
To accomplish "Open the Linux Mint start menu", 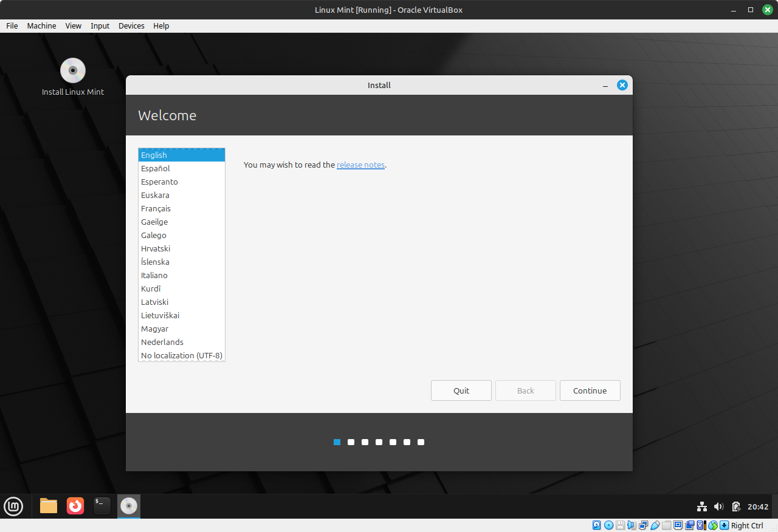I will 13,506.
